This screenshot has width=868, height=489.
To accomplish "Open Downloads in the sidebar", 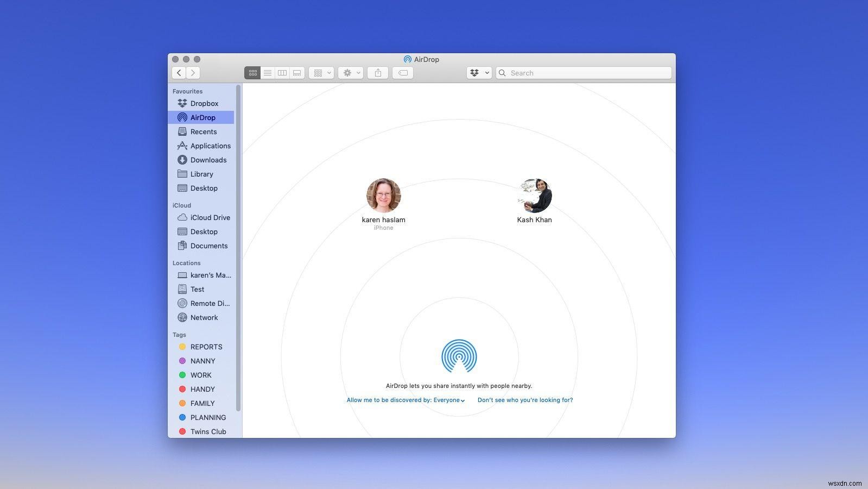I will pyautogui.click(x=208, y=160).
